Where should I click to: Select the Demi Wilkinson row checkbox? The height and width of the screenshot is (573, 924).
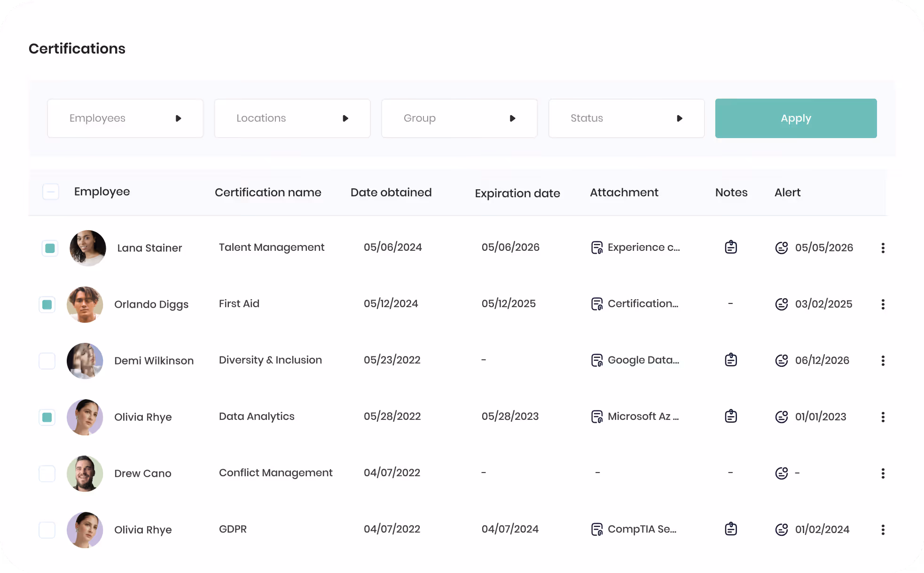pos(47,361)
